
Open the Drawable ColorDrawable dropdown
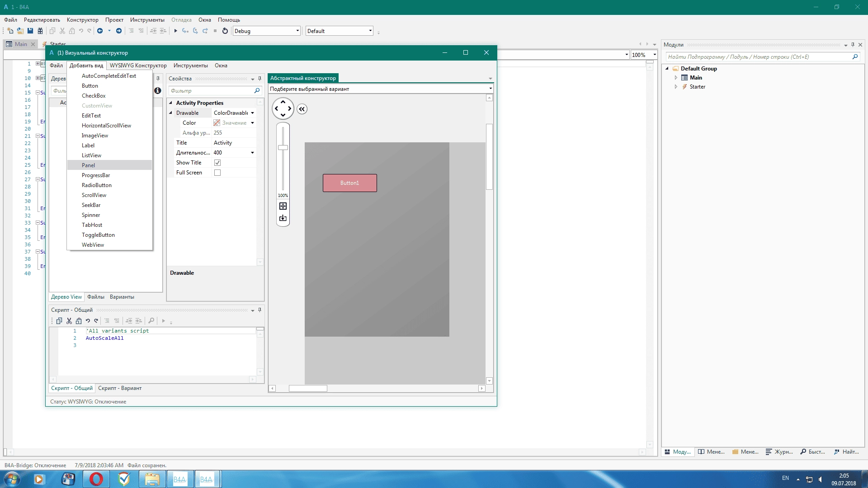click(x=252, y=113)
